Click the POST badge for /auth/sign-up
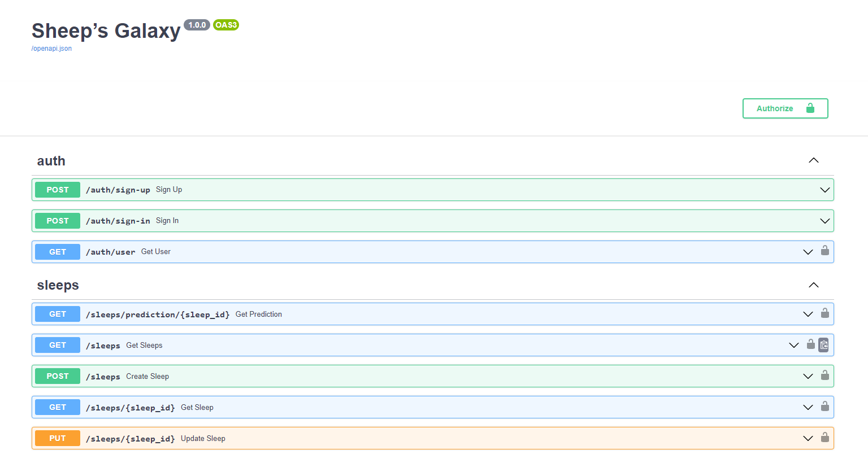 coord(58,190)
